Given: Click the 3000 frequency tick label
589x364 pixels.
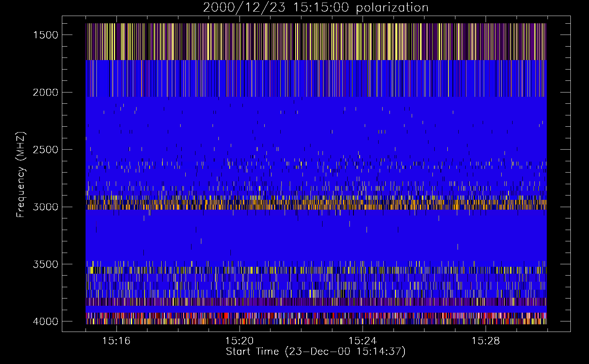Looking at the screenshot, I should pos(46,207).
